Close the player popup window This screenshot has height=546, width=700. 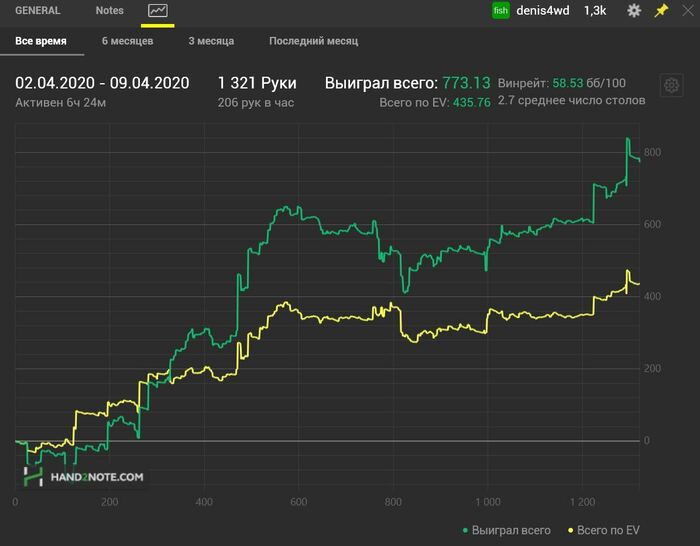[x=688, y=11]
